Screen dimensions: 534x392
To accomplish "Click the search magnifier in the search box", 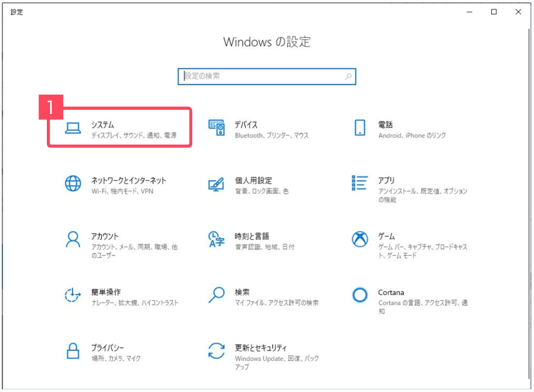I will (x=348, y=76).
